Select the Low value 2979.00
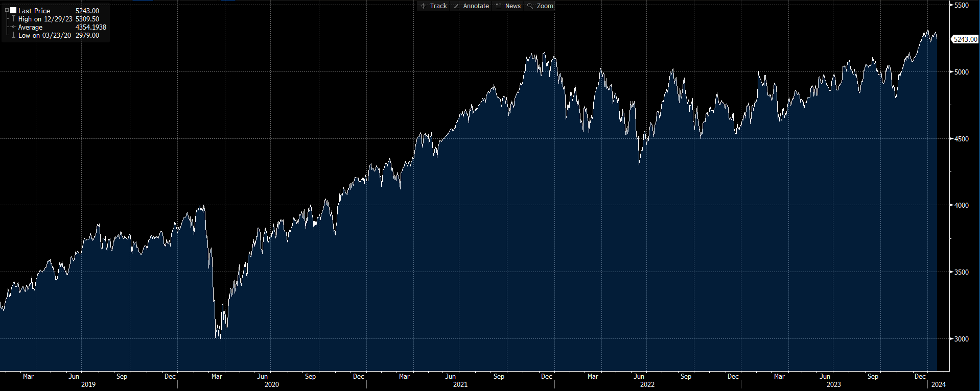The width and height of the screenshot is (980, 391). pyautogui.click(x=87, y=35)
